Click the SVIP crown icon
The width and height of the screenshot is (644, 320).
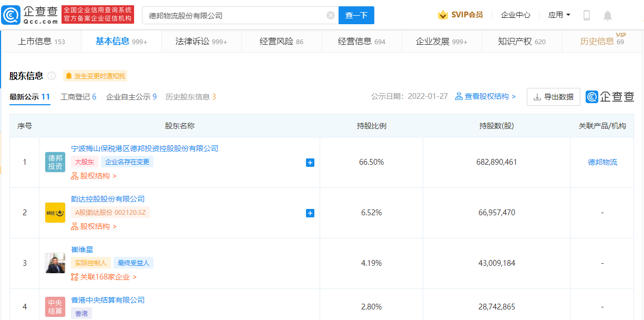pyautogui.click(x=443, y=15)
